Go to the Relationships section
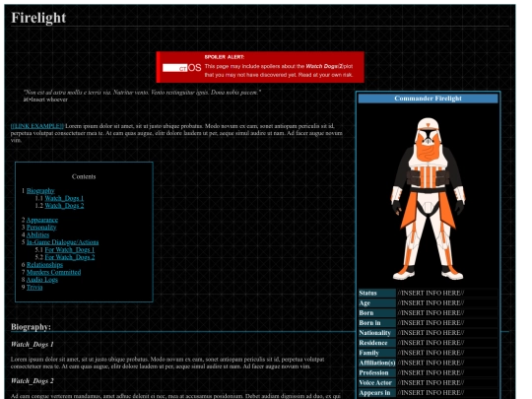The height and width of the screenshot is (399, 532). tap(44, 265)
